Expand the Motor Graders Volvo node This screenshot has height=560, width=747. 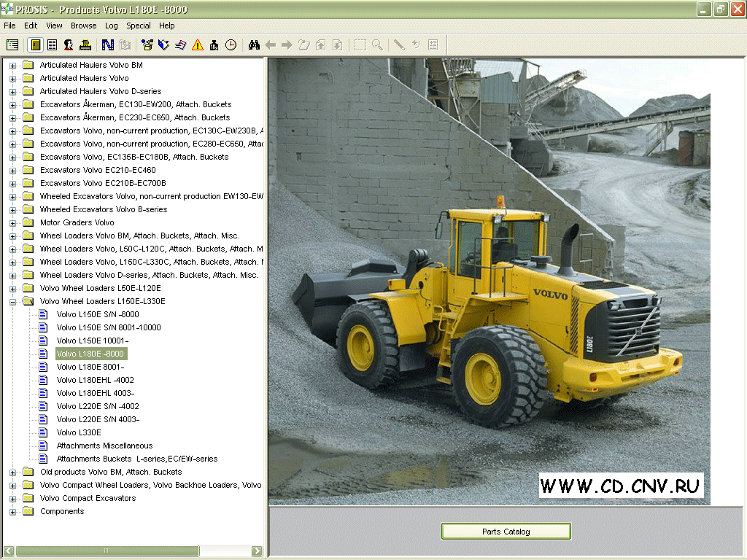[x=13, y=223]
